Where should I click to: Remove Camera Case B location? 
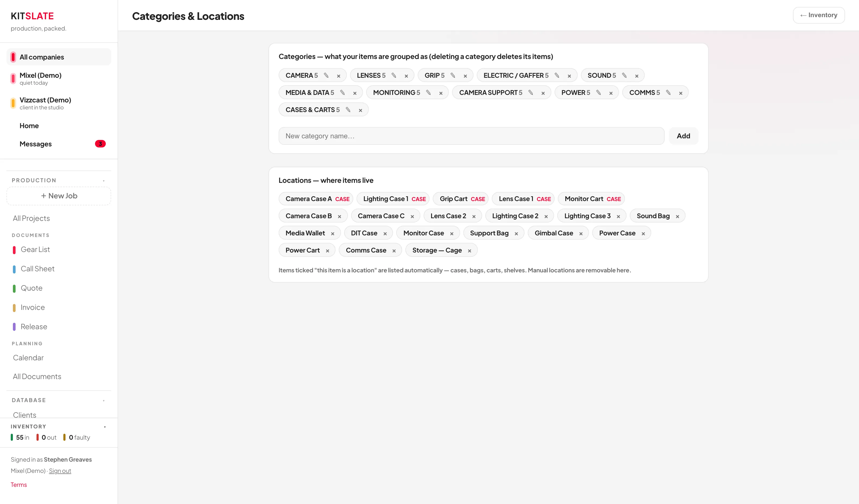pyautogui.click(x=339, y=216)
